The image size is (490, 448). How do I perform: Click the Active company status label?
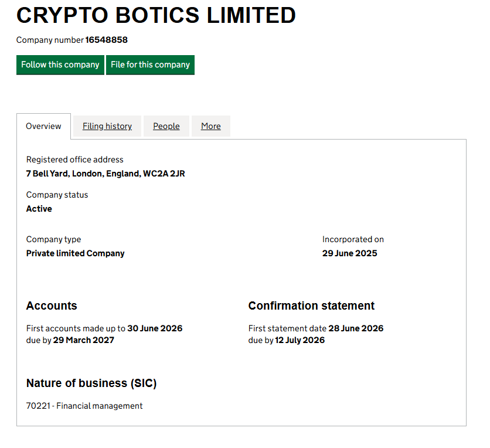click(39, 208)
